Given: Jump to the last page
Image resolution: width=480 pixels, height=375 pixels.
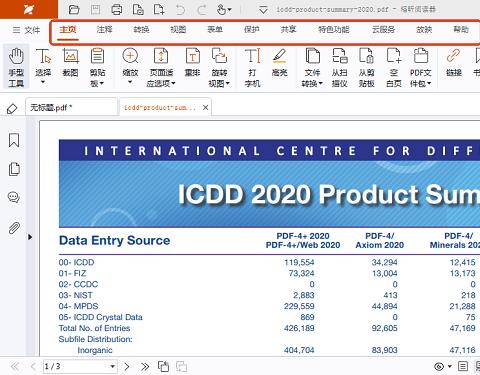Looking at the screenshot, I should pos(145,367).
